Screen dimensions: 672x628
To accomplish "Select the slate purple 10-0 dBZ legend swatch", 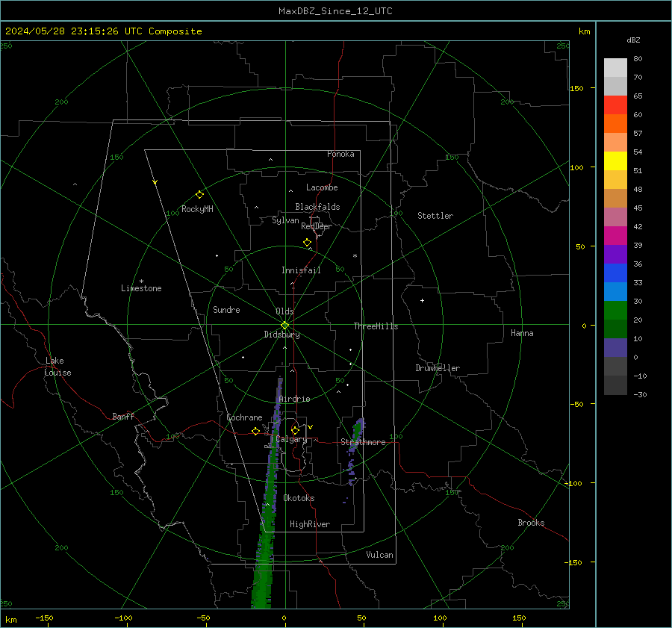I will point(615,348).
